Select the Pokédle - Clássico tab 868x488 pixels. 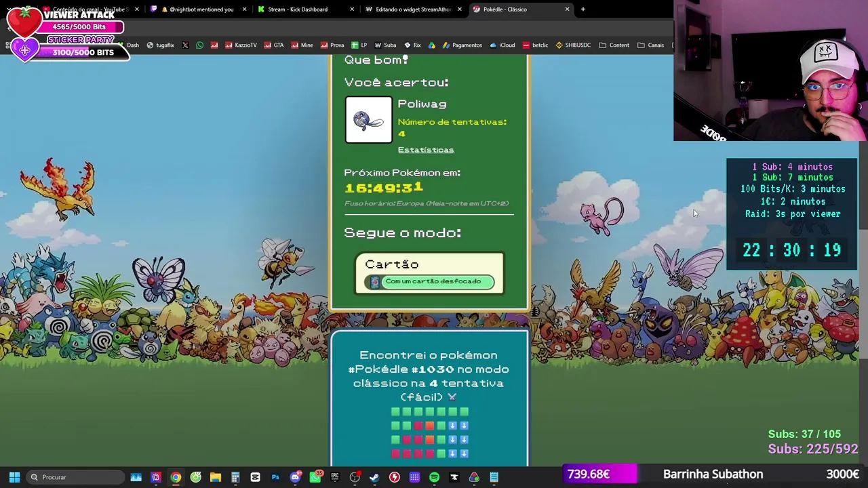tap(520, 9)
